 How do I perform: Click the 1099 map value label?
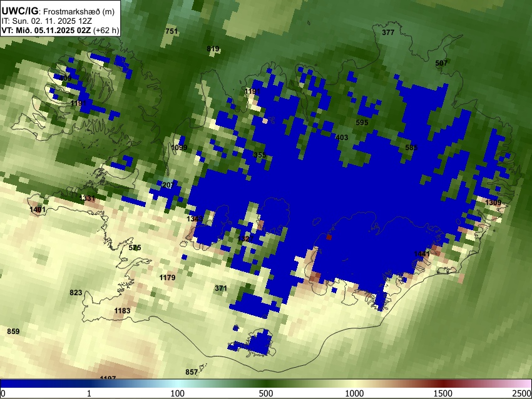[179, 148]
